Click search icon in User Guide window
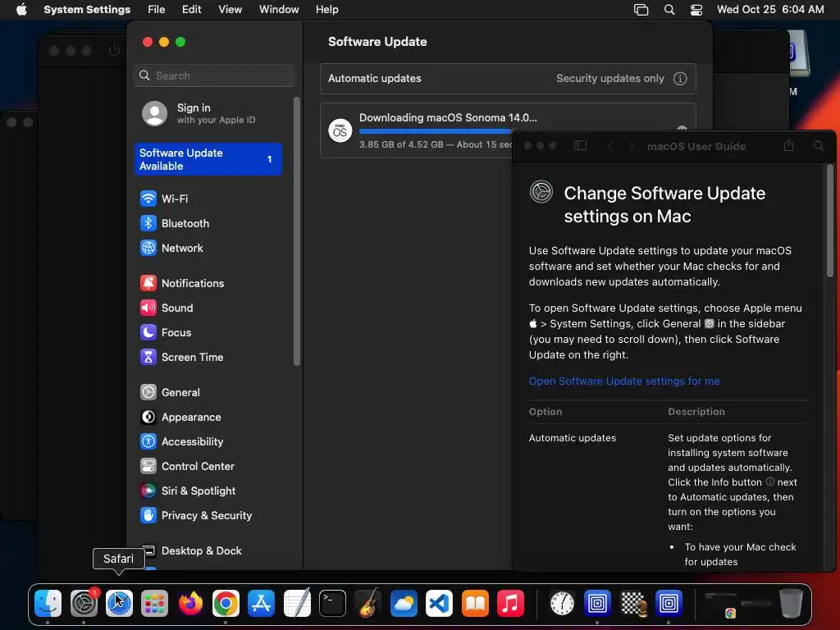 coord(819,146)
